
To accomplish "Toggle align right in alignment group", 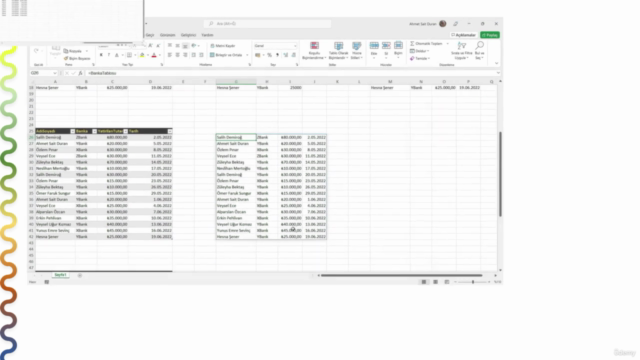I will (185, 55).
